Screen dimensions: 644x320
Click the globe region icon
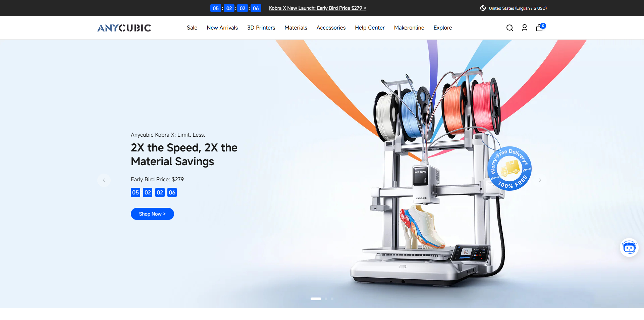(x=483, y=8)
